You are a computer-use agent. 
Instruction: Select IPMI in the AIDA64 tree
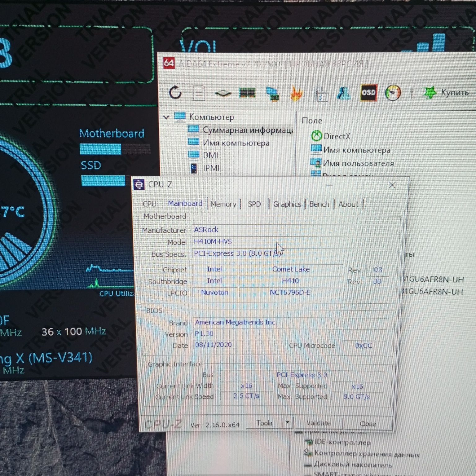point(211,168)
